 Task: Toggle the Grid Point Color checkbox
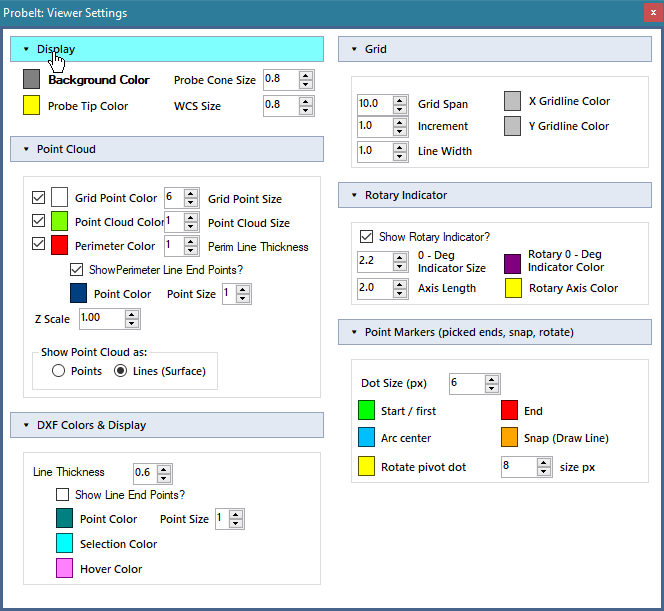point(39,197)
